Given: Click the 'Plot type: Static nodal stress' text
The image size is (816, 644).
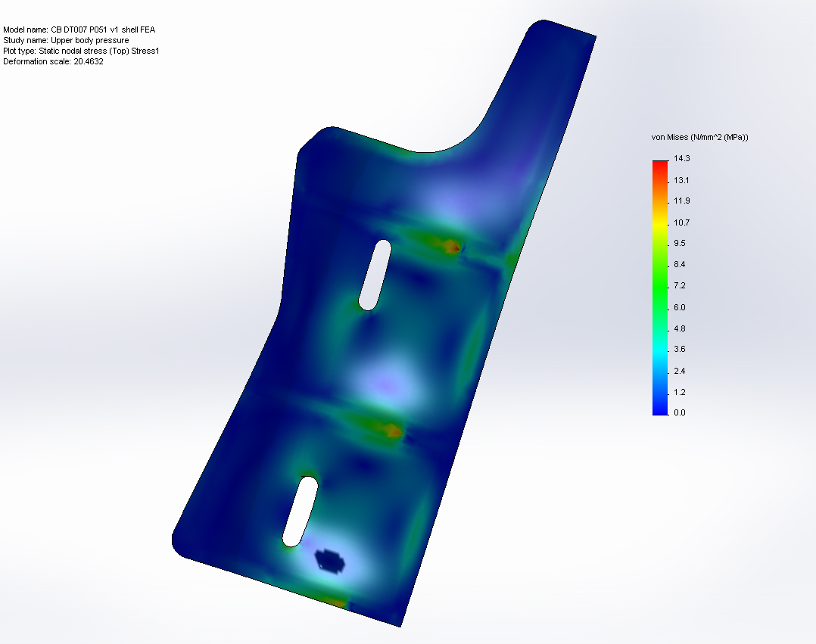Looking at the screenshot, I should tap(81, 51).
